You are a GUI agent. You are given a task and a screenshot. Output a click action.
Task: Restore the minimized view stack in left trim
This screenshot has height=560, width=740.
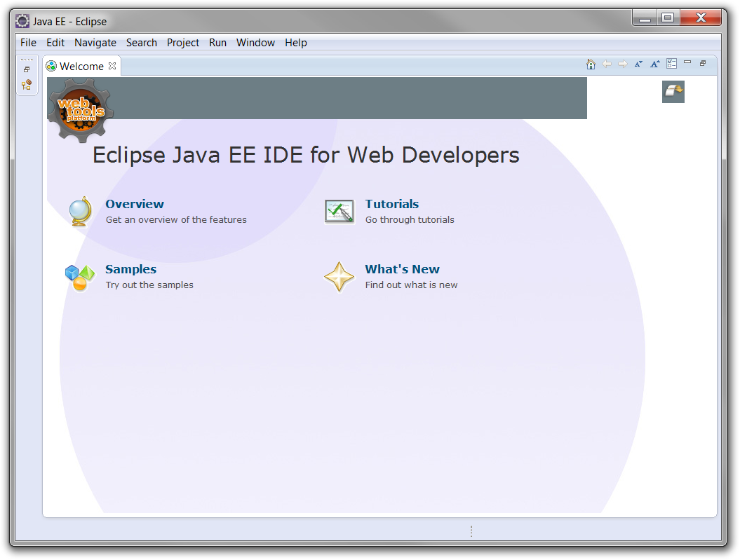point(27,69)
